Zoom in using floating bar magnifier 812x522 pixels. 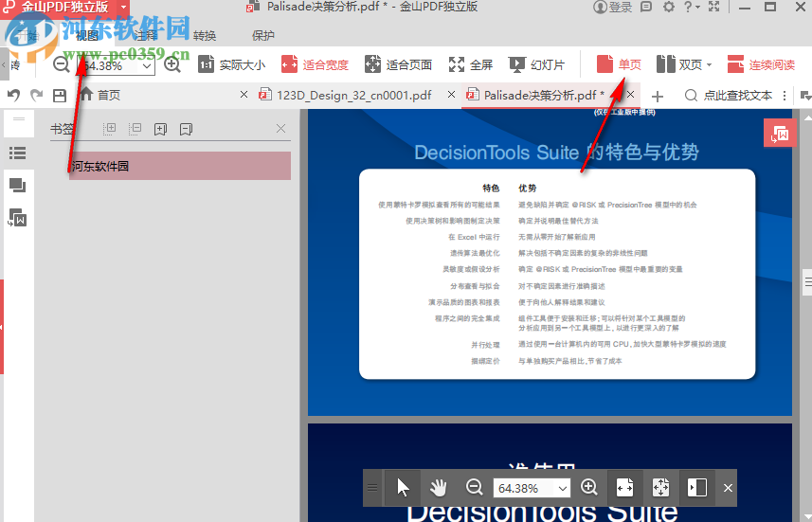point(588,487)
